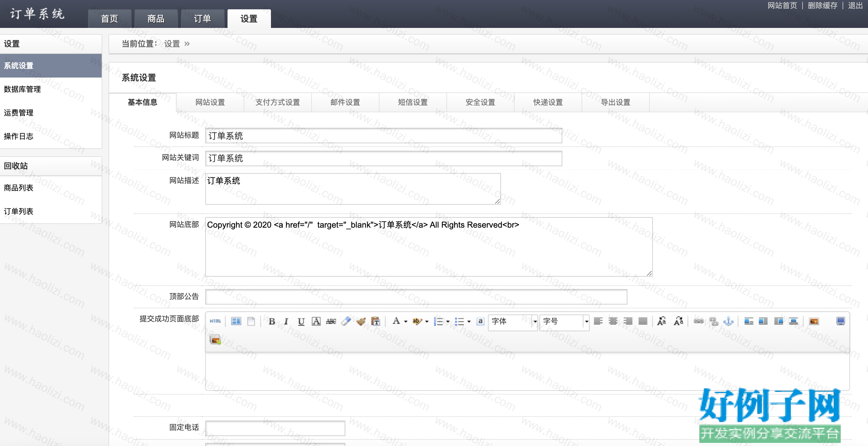
Task: Open 数据库管理 in sidebar
Action: point(51,89)
